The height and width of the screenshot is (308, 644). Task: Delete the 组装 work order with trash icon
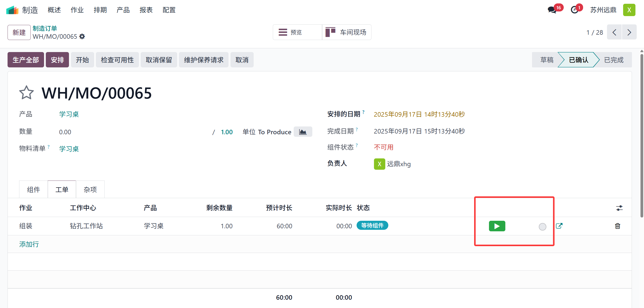pyautogui.click(x=617, y=226)
